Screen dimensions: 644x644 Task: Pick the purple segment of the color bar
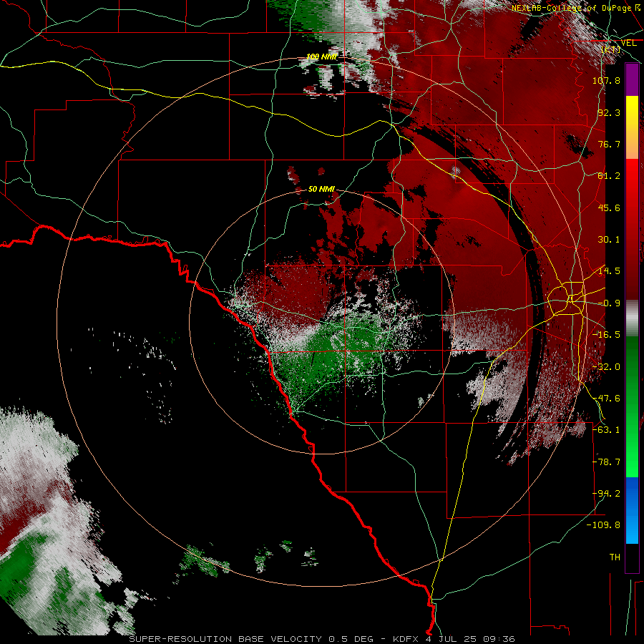pos(632,79)
